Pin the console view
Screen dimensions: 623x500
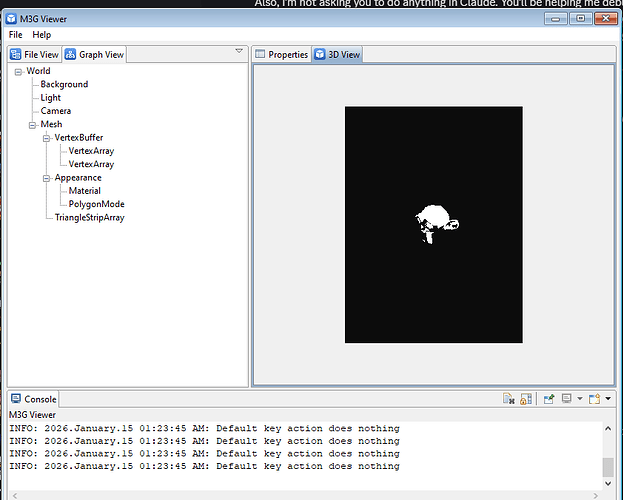549,399
